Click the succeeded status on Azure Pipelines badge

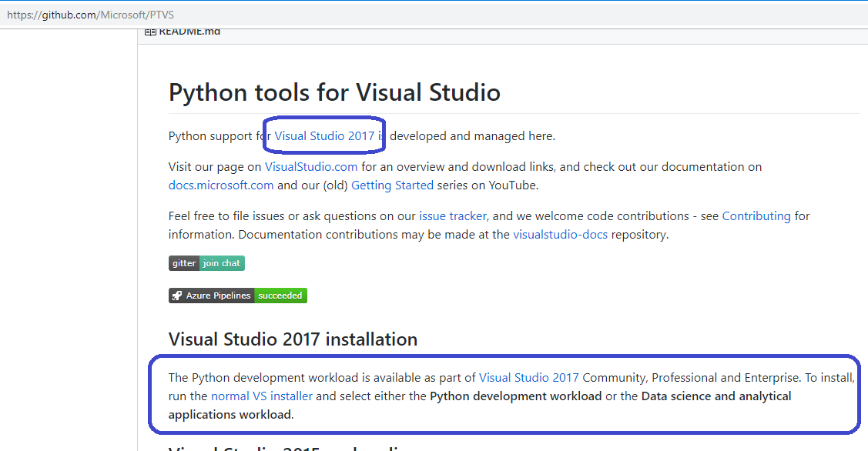[280, 295]
